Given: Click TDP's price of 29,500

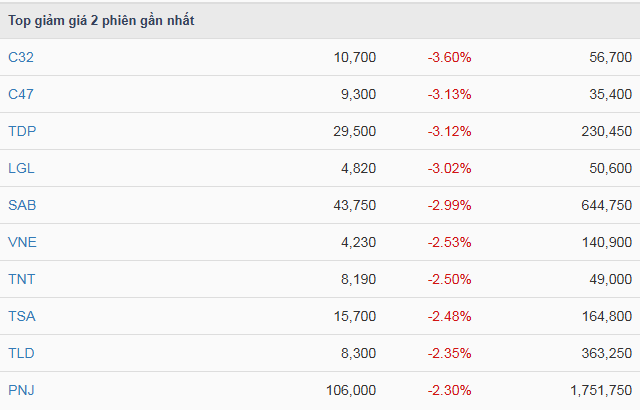Looking at the screenshot, I should (355, 131).
